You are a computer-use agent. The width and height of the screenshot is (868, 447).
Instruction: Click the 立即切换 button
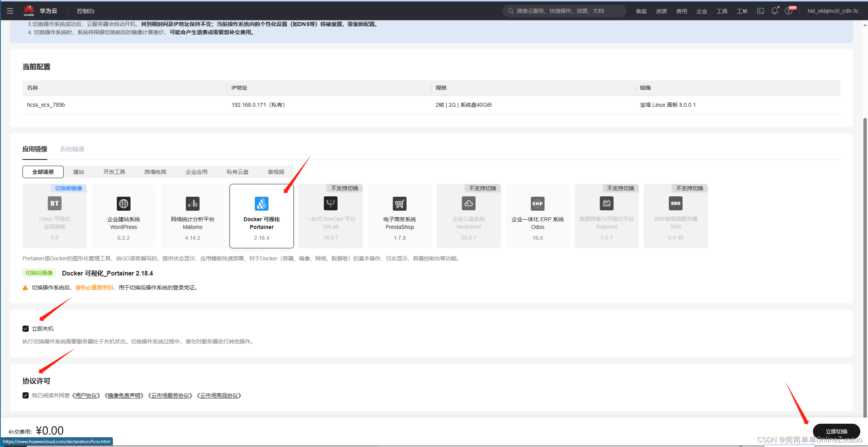[836, 431]
